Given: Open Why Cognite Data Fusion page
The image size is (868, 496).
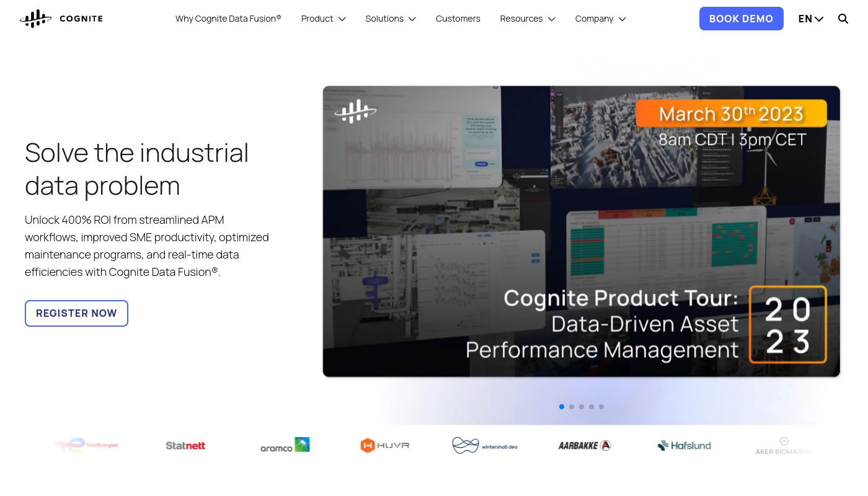Looking at the screenshot, I should coord(228,19).
